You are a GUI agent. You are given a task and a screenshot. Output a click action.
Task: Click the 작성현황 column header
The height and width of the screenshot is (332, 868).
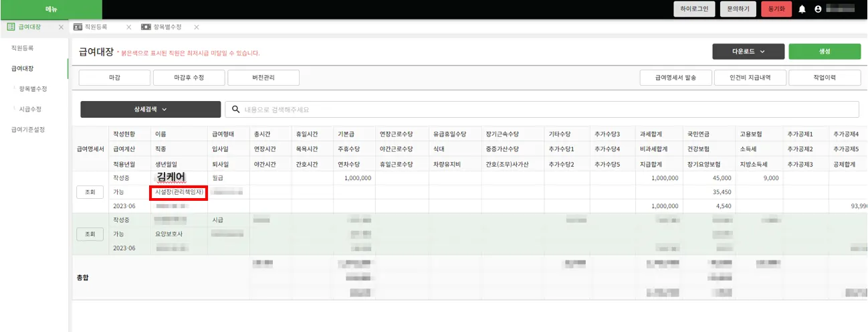tap(125, 134)
